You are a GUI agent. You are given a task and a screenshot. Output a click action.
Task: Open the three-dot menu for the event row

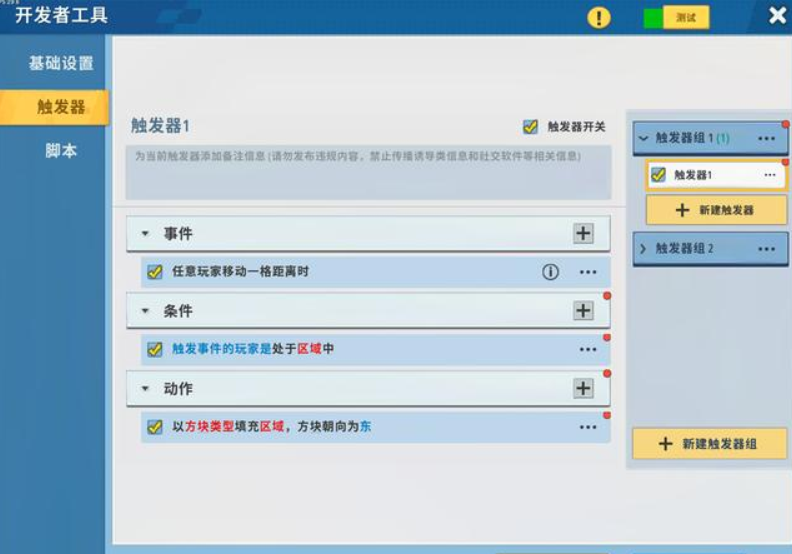click(588, 272)
